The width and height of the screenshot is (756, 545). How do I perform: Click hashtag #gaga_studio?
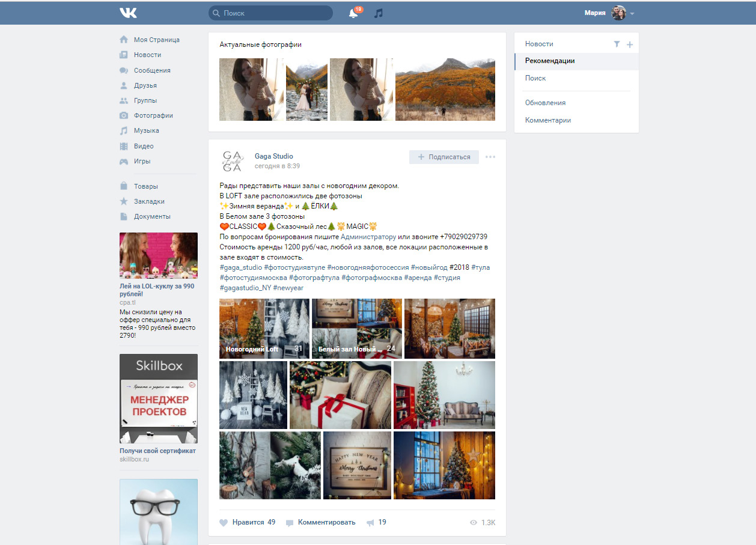click(240, 267)
